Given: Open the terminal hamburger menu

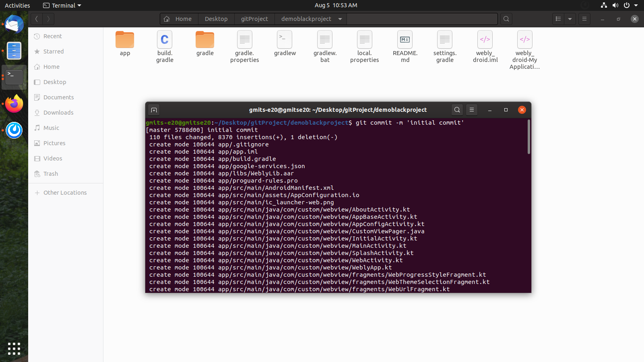Looking at the screenshot, I should pyautogui.click(x=472, y=110).
